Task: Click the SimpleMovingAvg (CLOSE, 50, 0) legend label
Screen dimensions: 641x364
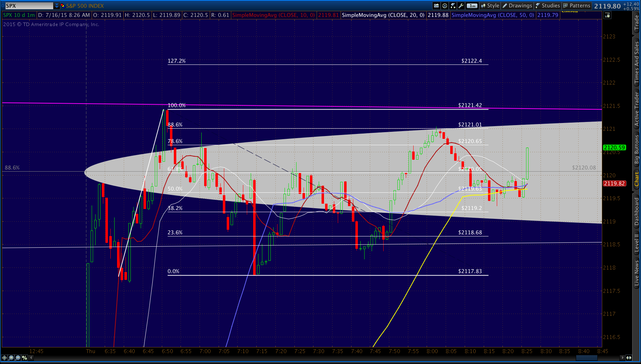Action: [x=493, y=15]
